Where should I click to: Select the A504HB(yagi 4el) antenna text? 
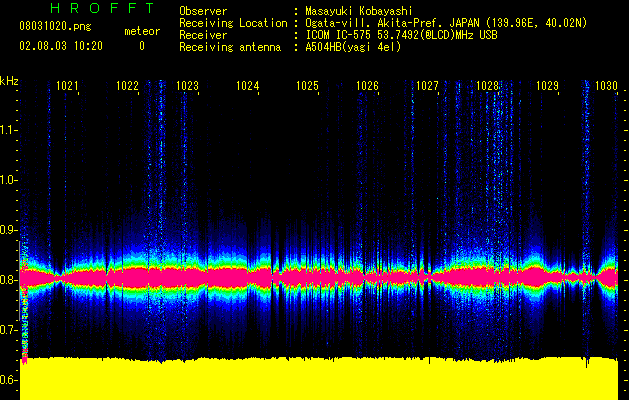[353, 47]
